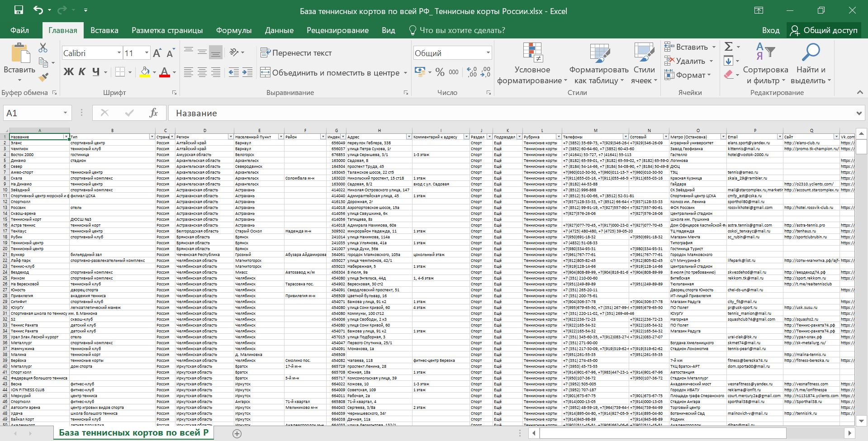Toggle italic formatting (К)
Screen dimensions: 868x441
tap(82, 72)
